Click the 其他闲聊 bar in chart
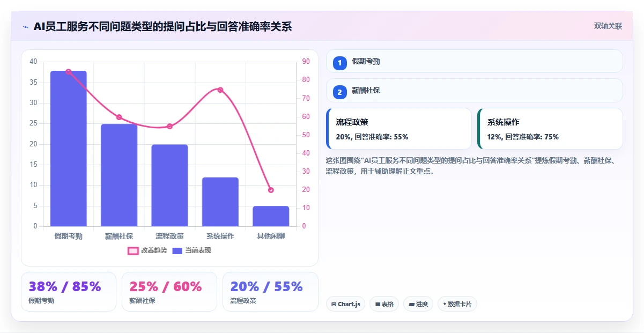 (x=271, y=216)
